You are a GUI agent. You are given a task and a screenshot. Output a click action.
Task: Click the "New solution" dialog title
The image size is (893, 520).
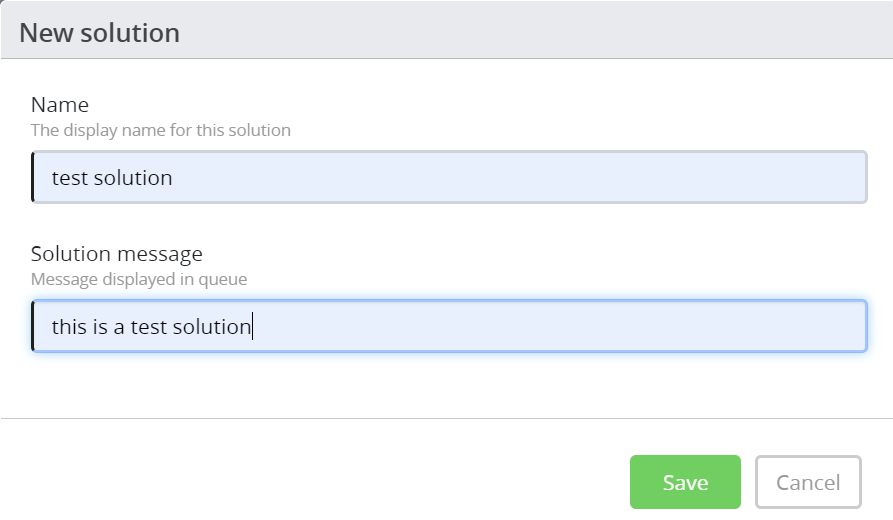click(100, 32)
